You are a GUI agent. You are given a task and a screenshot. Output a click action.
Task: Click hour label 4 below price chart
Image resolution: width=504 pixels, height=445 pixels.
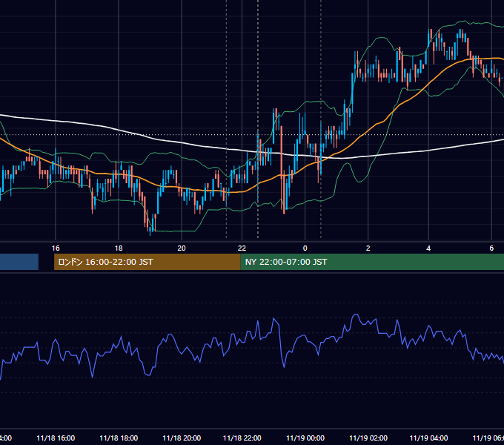point(428,248)
